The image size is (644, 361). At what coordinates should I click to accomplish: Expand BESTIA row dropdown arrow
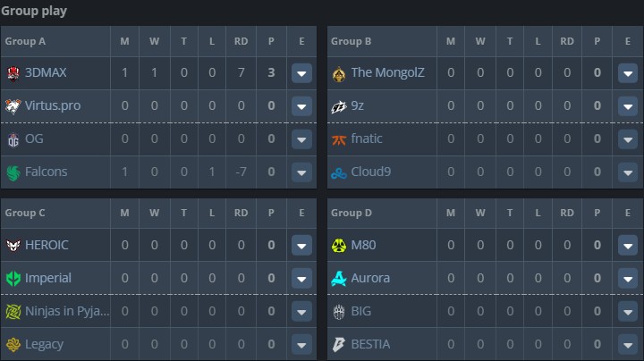pos(627,344)
